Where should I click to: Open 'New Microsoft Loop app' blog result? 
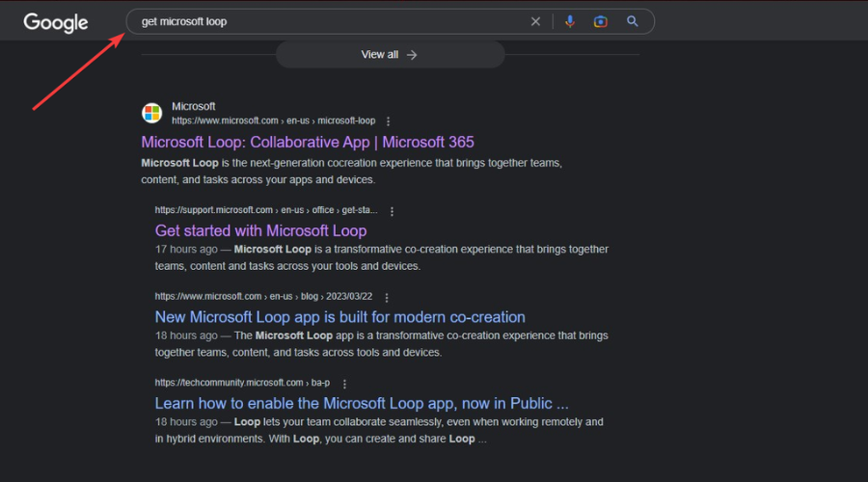tap(339, 317)
